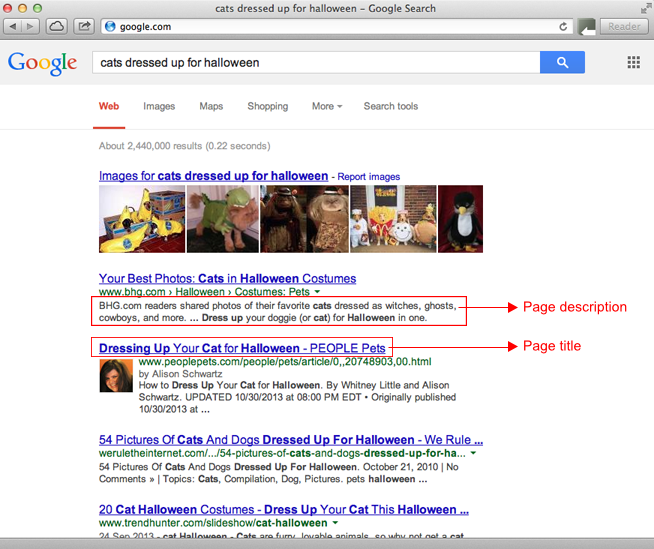Expand dropdown arrow next to bhg.com URL

coord(317,292)
